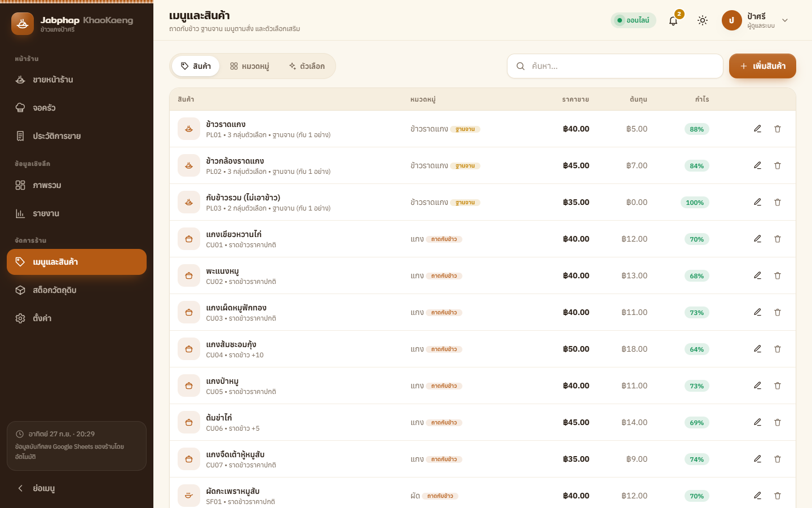Edit the แกงส้มชะอมกุ้ง row
The width and height of the screenshot is (812, 508).
(x=757, y=349)
